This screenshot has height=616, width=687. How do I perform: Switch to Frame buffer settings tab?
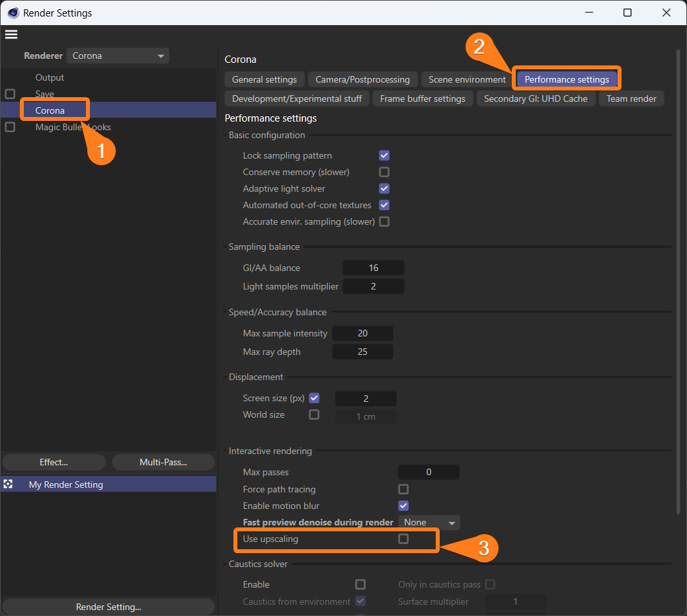pos(423,98)
